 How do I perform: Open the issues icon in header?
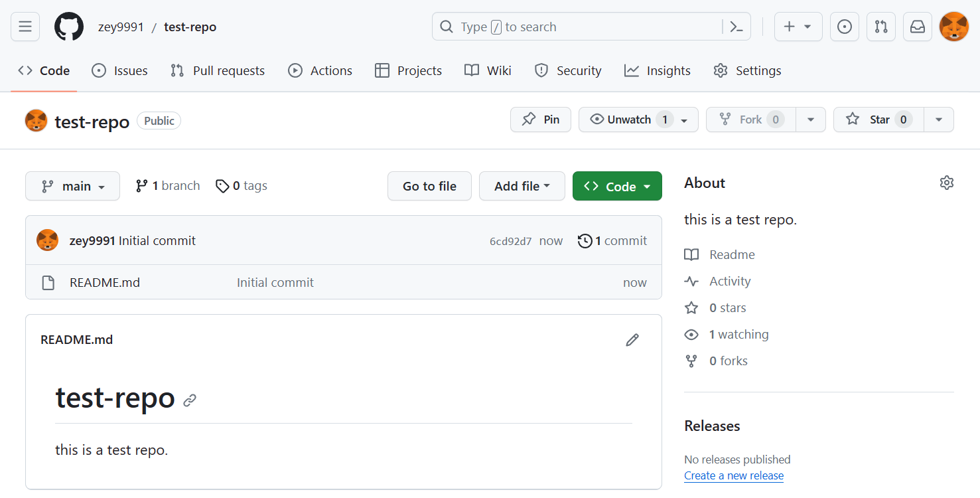click(x=845, y=27)
